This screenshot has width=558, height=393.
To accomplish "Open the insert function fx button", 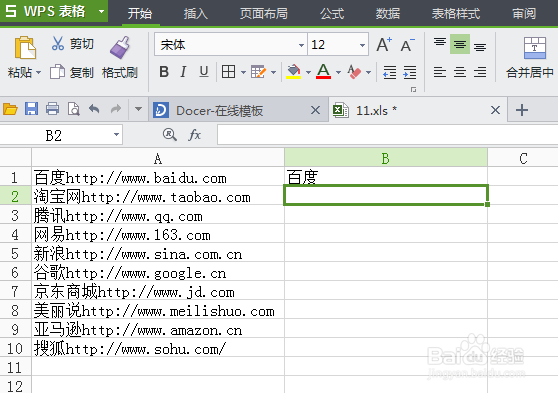I will coord(194,135).
